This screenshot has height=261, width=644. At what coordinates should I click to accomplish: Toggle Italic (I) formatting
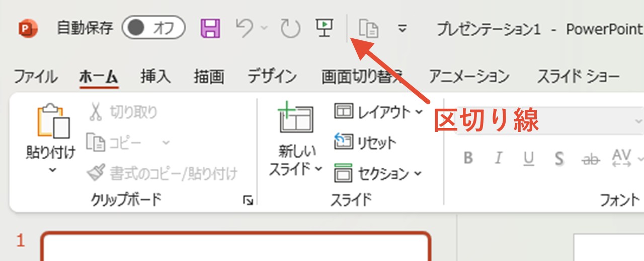click(498, 158)
